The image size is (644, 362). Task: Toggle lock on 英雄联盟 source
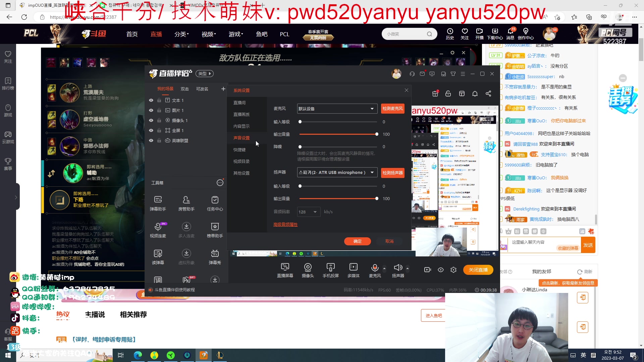pyautogui.click(x=159, y=140)
